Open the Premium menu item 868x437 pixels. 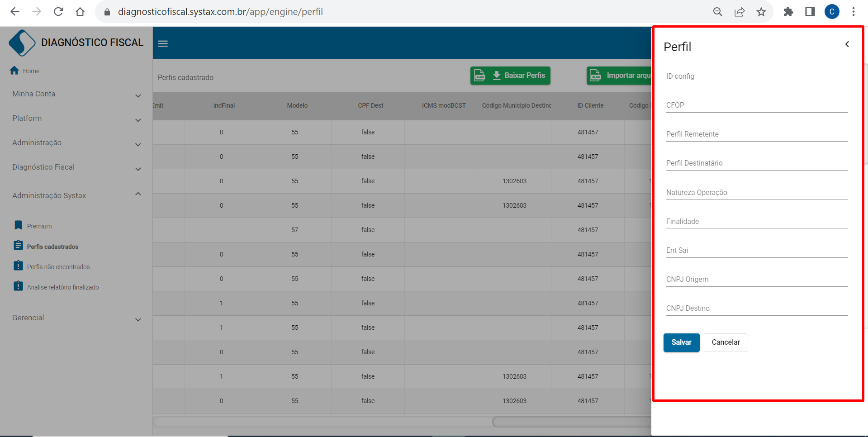point(39,226)
